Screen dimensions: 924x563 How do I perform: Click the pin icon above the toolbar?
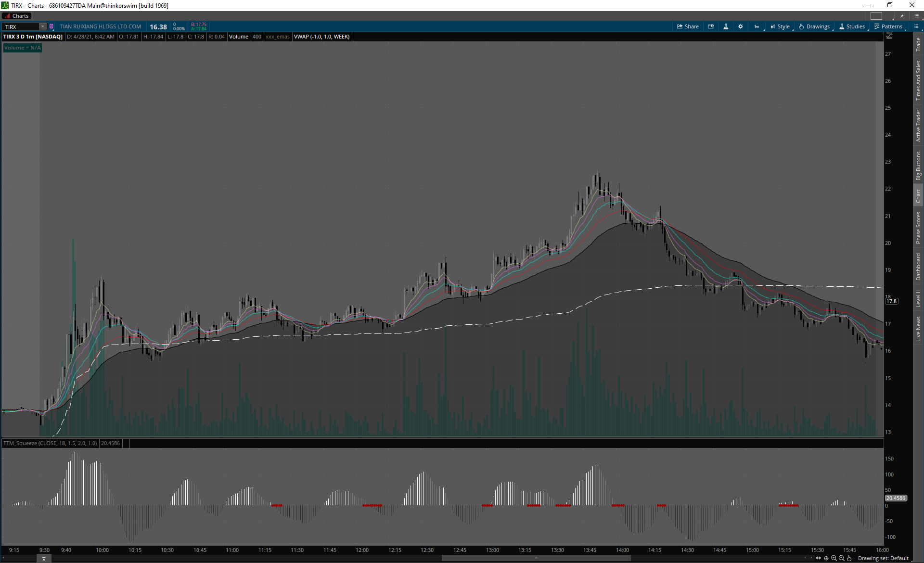902,16
